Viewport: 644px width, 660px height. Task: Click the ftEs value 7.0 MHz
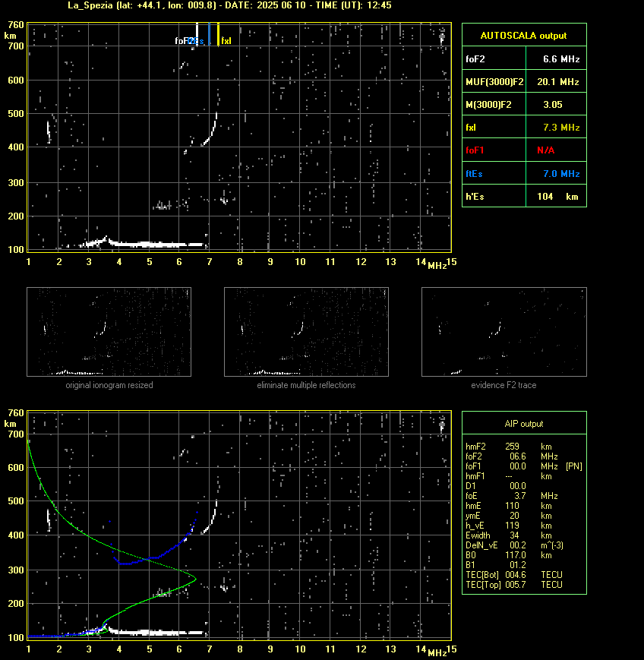[561, 173]
